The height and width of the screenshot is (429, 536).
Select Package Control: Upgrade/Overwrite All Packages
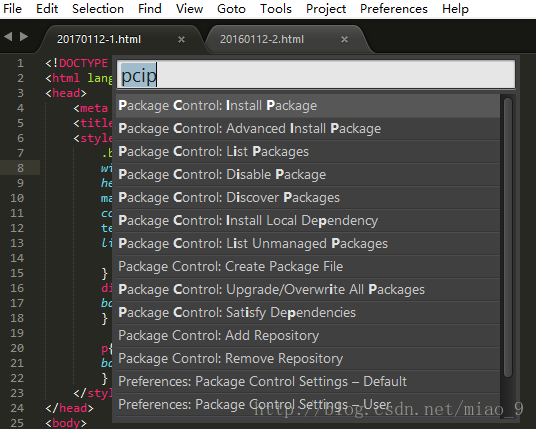pos(308,290)
